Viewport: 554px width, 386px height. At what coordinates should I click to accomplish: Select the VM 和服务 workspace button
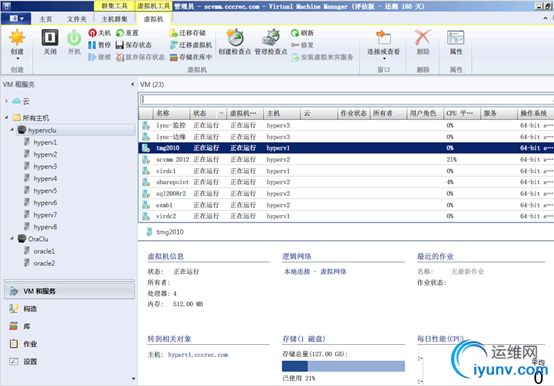pos(69,291)
